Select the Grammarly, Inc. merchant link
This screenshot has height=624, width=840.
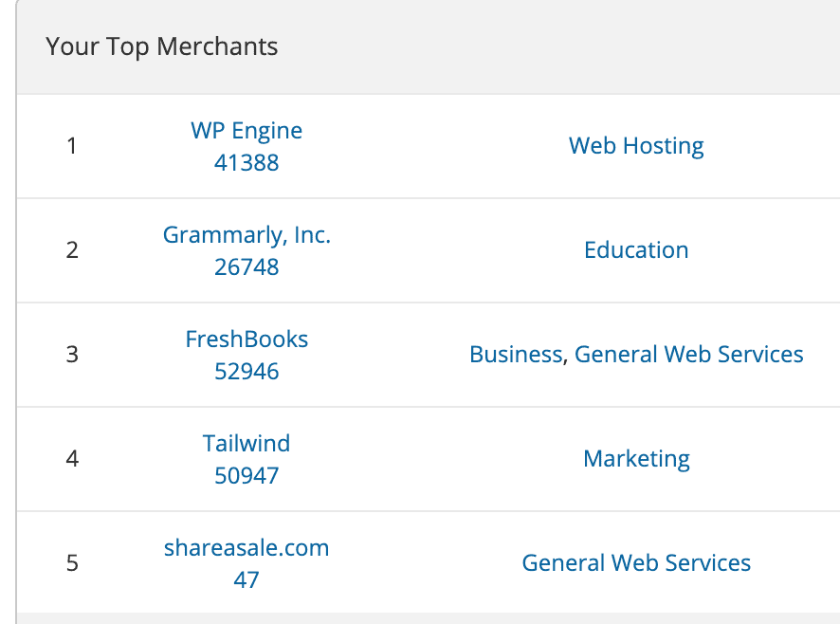point(247,234)
